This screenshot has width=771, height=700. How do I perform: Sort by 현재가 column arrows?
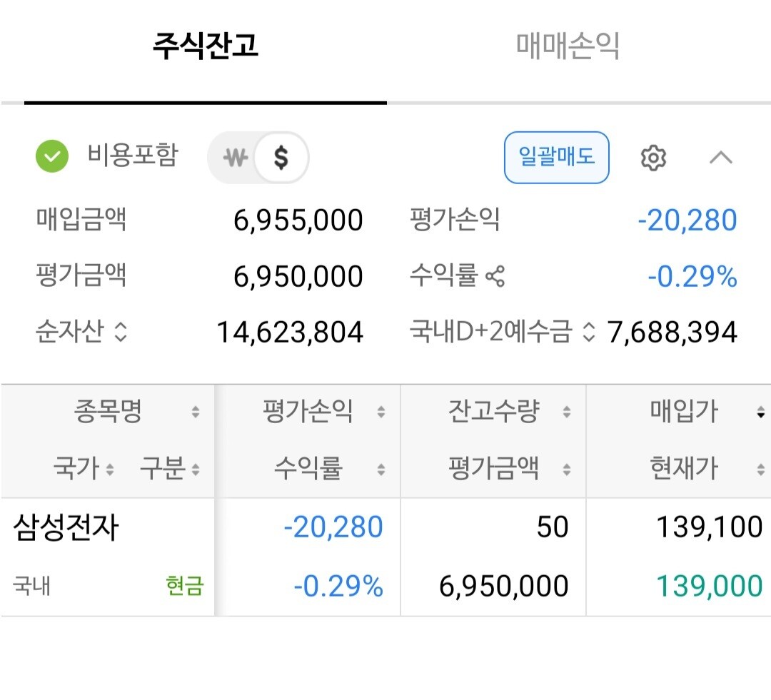pos(760,470)
